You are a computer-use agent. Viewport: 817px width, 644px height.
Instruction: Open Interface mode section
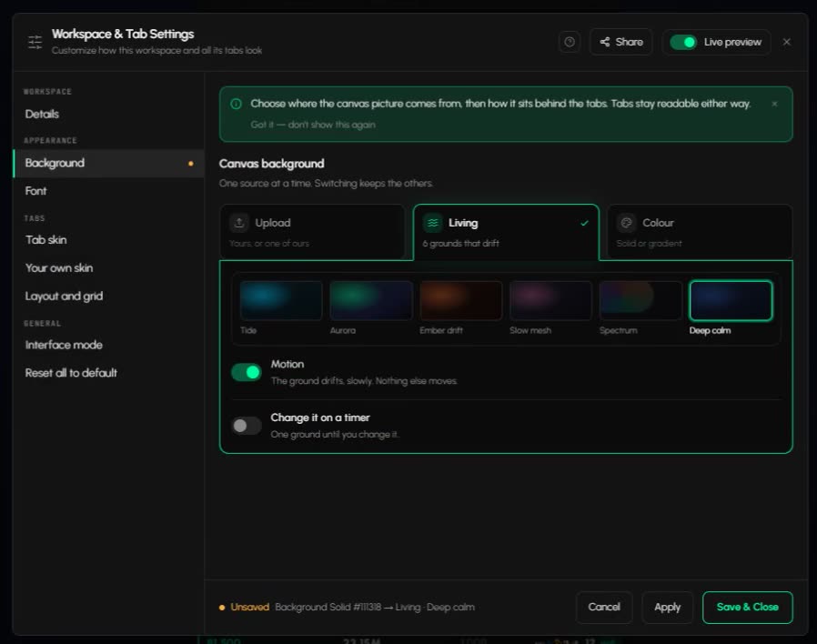click(x=108, y=345)
